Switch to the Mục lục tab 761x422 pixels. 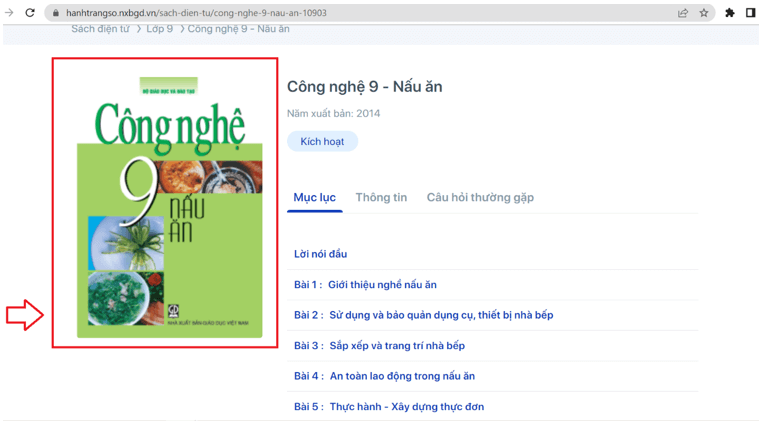click(x=314, y=198)
